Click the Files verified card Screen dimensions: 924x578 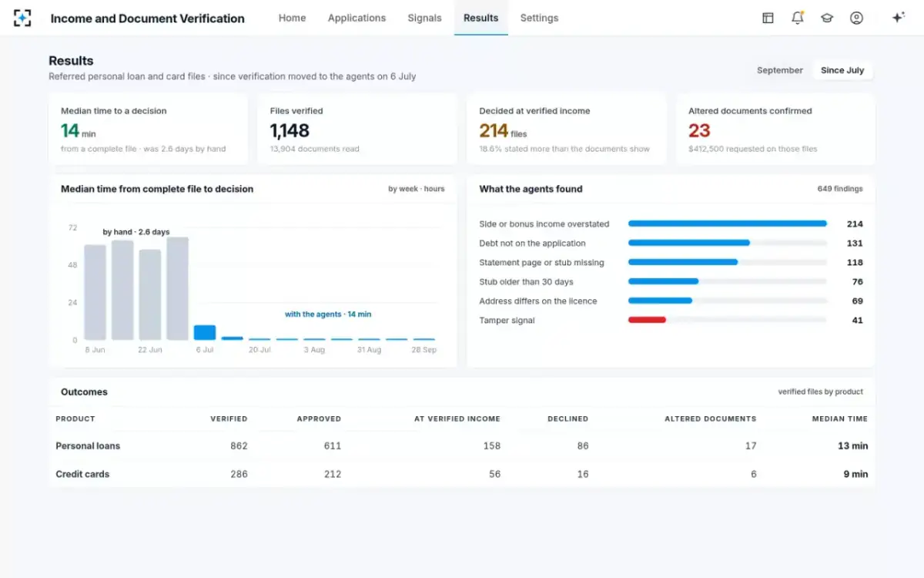coord(357,129)
